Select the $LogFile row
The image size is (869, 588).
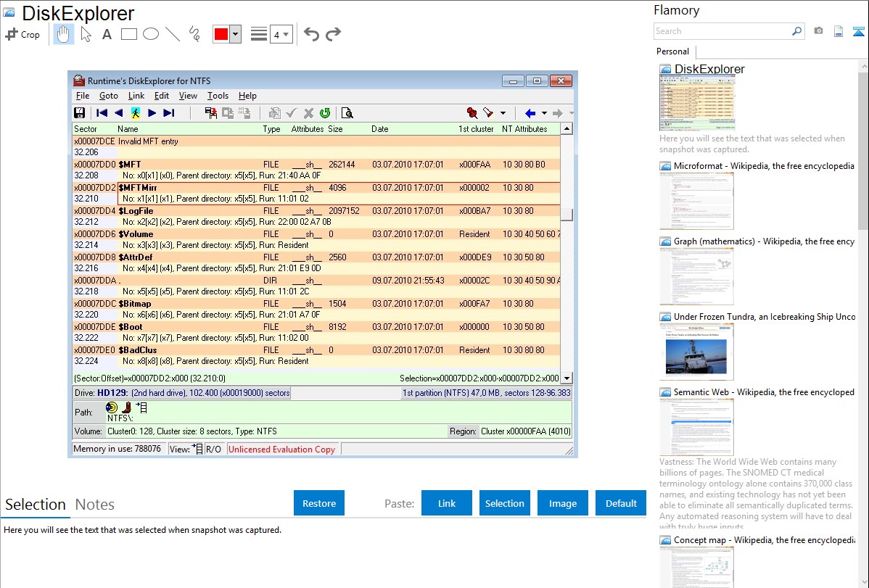pyautogui.click(x=316, y=217)
